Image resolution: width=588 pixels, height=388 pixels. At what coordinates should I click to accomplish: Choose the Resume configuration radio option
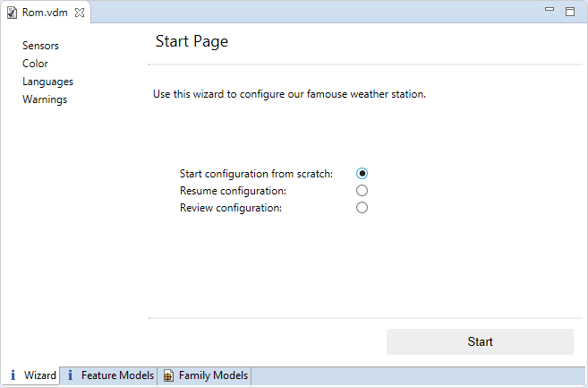tap(362, 191)
